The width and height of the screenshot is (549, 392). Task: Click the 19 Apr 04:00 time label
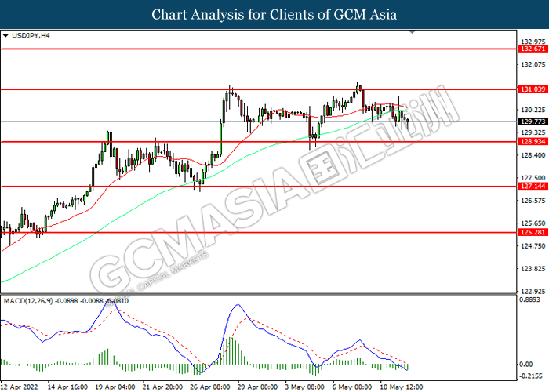[115, 387]
